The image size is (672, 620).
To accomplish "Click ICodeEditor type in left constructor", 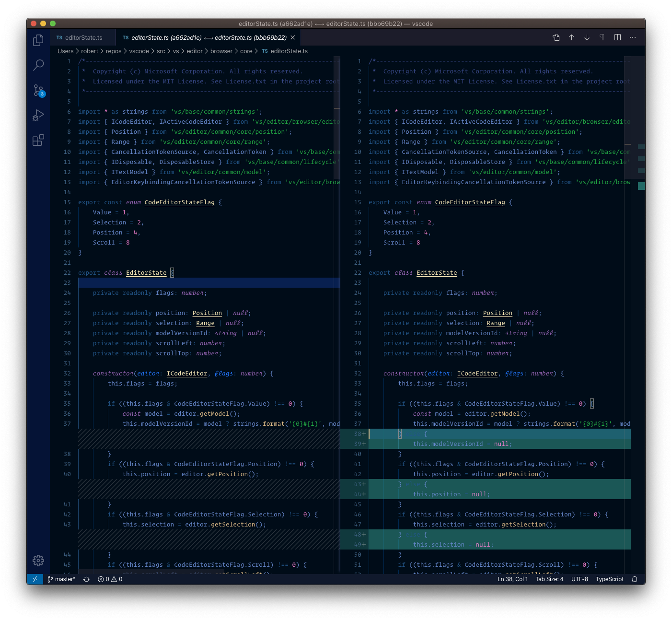I will click(187, 374).
